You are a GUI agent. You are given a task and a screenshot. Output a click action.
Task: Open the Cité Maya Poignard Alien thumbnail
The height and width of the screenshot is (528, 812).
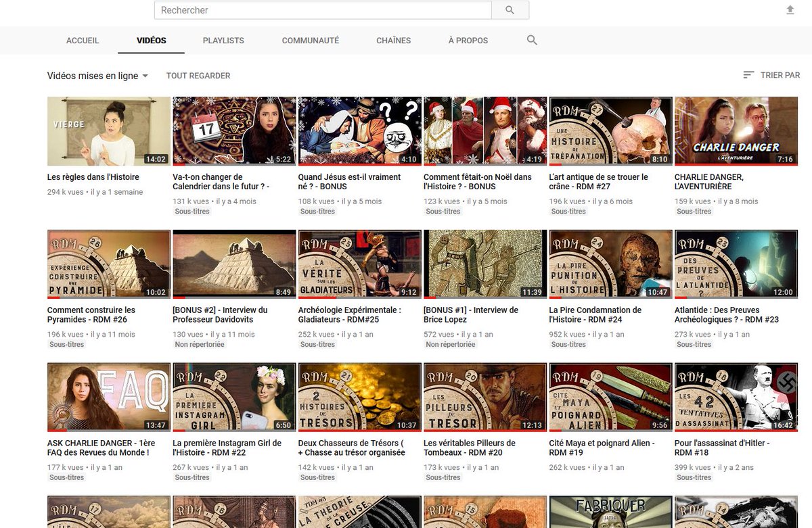610,398
